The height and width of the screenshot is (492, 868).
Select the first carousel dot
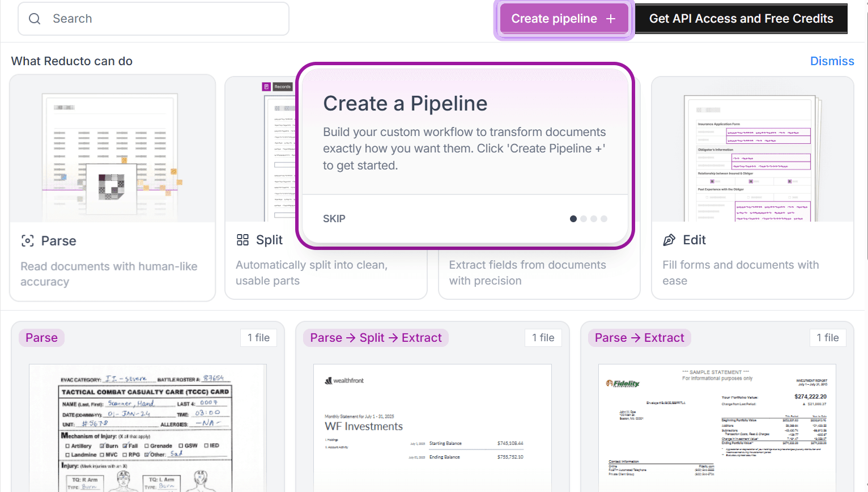click(573, 218)
